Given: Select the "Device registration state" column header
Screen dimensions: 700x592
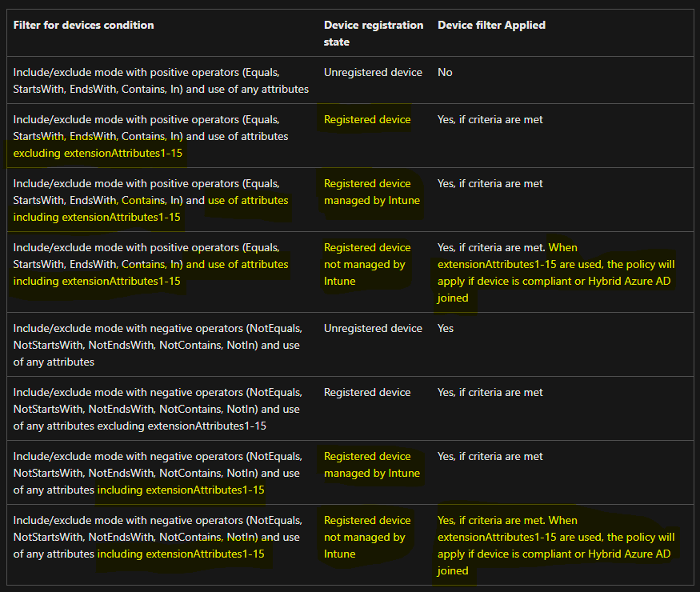Looking at the screenshot, I should coord(373,34).
